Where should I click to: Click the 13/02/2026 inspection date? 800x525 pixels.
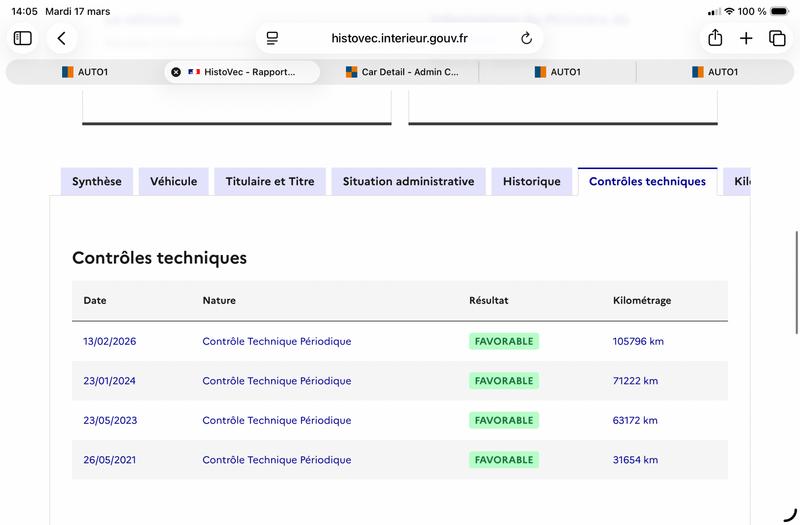(x=110, y=341)
